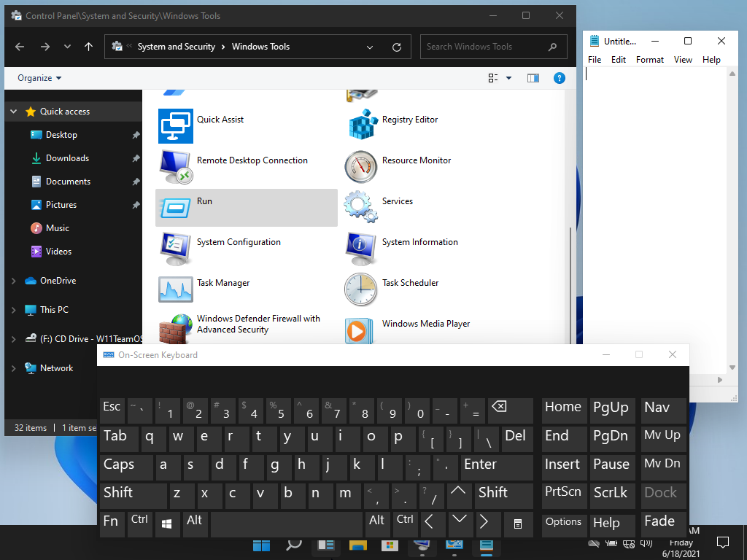Screen dimensions: 747x560
Task: Open recent locations dropdown
Action: coord(67,47)
